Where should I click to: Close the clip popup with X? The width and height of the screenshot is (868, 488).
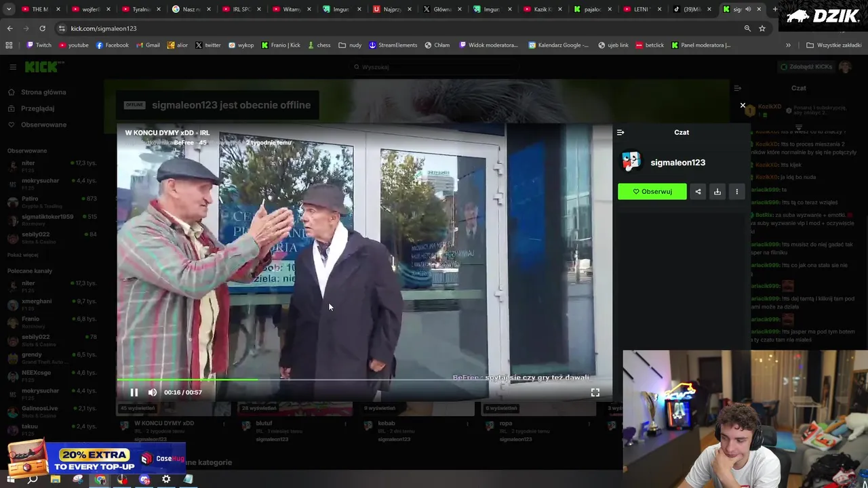(x=743, y=106)
